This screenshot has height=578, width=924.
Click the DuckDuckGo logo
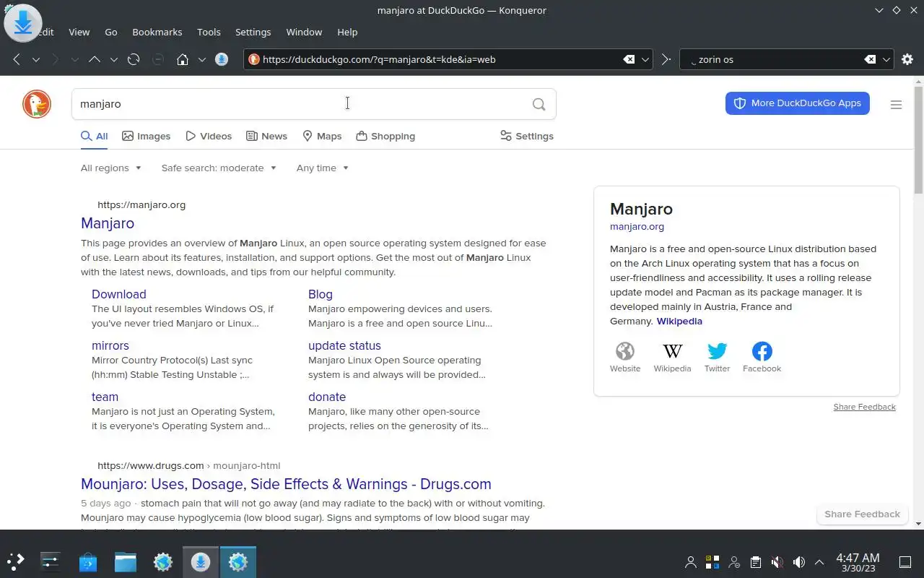[37, 104]
